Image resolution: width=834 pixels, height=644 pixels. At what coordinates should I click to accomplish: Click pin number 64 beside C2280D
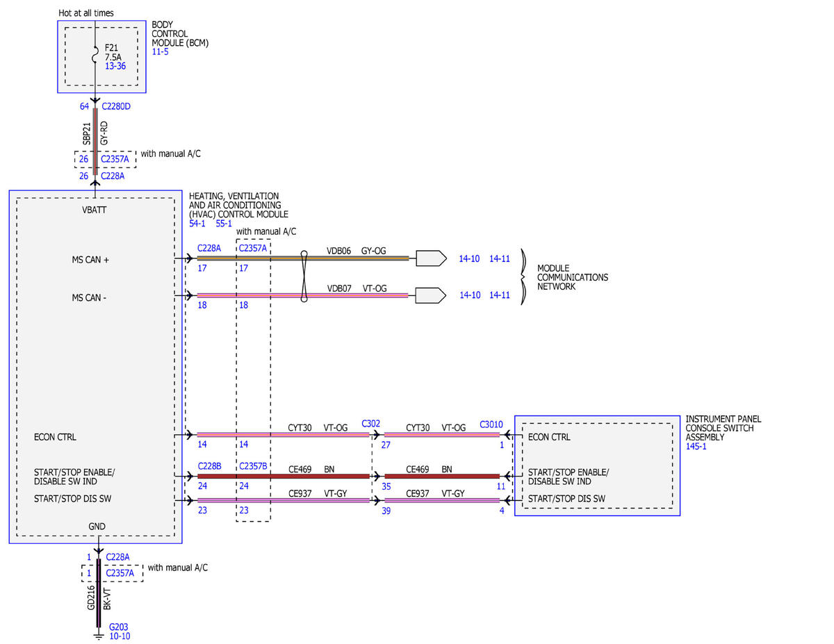click(x=84, y=106)
